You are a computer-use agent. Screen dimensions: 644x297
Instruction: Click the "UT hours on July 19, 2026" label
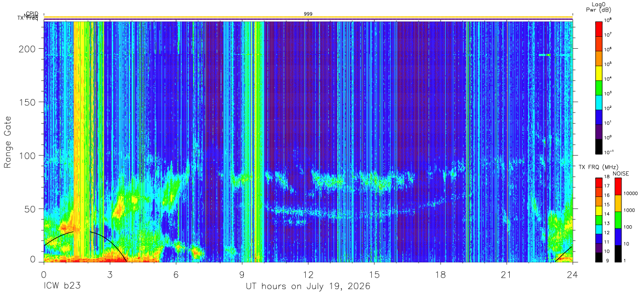point(308,287)
